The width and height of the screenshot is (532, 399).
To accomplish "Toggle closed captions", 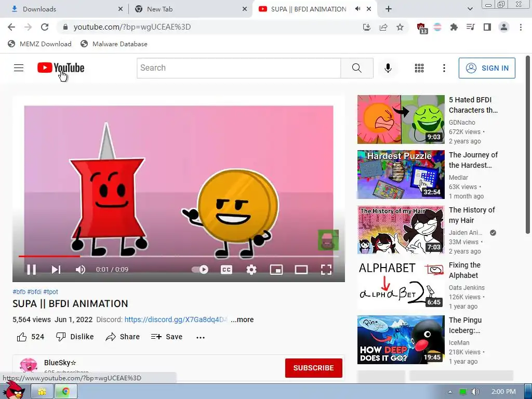I will click(x=227, y=270).
